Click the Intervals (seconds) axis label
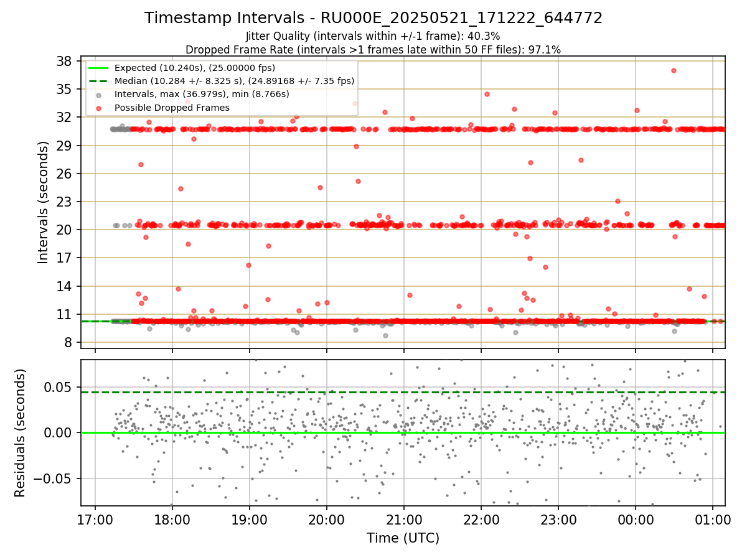This screenshot has height=560, width=747. tap(43, 202)
